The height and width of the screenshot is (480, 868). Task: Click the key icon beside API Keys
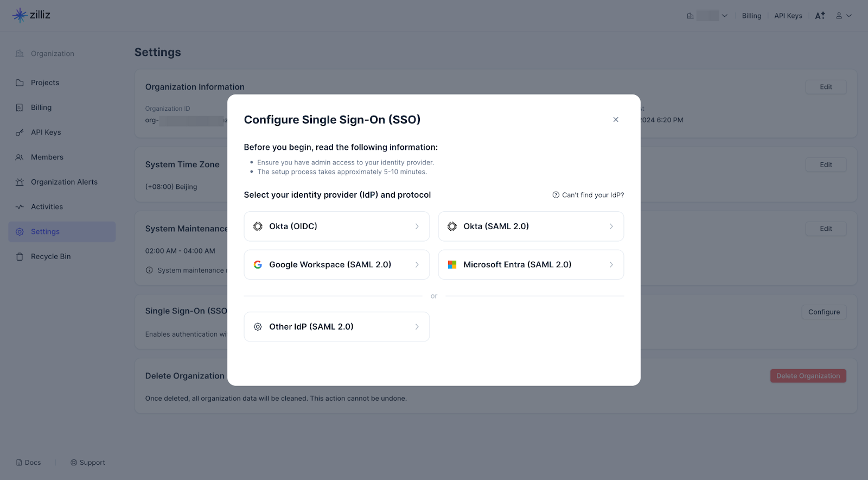pos(20,132)
